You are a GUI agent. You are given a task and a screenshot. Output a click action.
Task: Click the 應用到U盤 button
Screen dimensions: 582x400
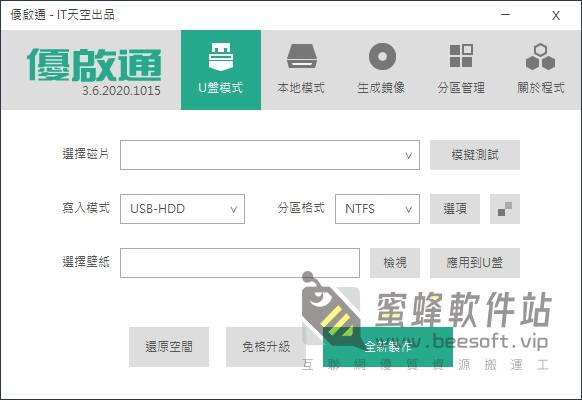[x=475, y=263]
